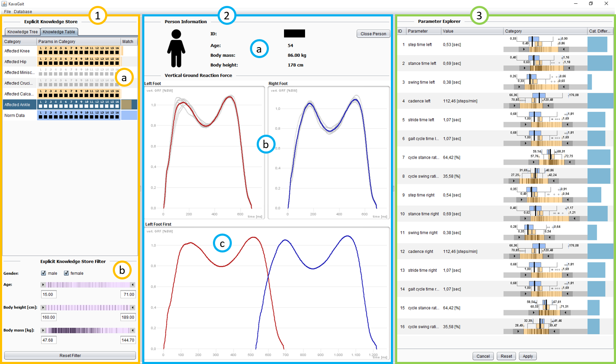The image size is (616, 364).
Task: Select the 'Affected Minisc...' category row
Action: [x=70, y=72]
